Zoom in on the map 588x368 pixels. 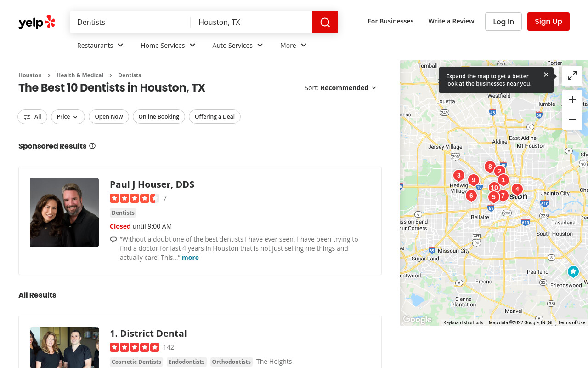(572, 100)
